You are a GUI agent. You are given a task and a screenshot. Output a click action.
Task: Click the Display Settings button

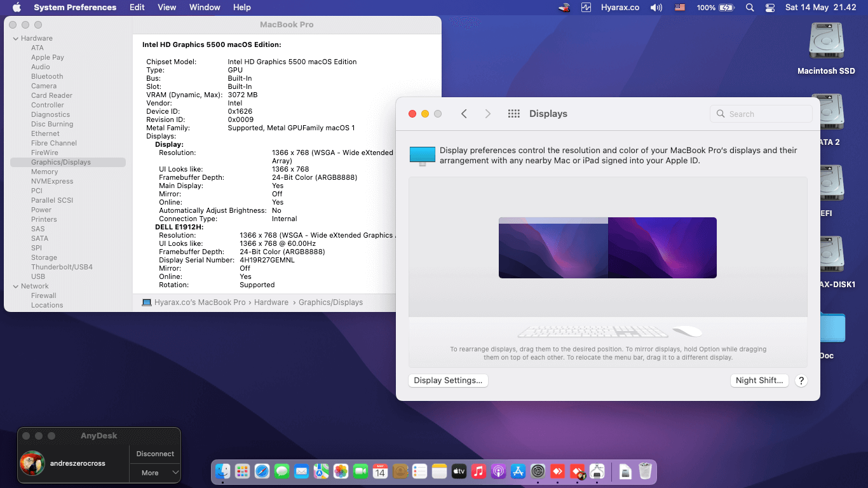coord(448,381)
